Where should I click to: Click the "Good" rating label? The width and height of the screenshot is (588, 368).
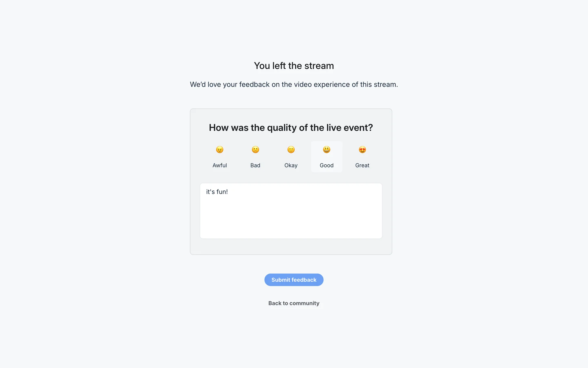click(x=326, y=165)
